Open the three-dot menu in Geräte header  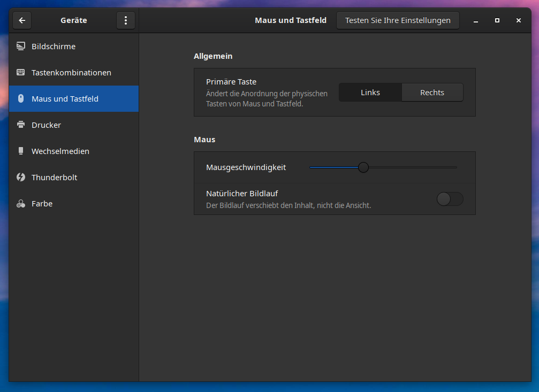coord(126,21)
